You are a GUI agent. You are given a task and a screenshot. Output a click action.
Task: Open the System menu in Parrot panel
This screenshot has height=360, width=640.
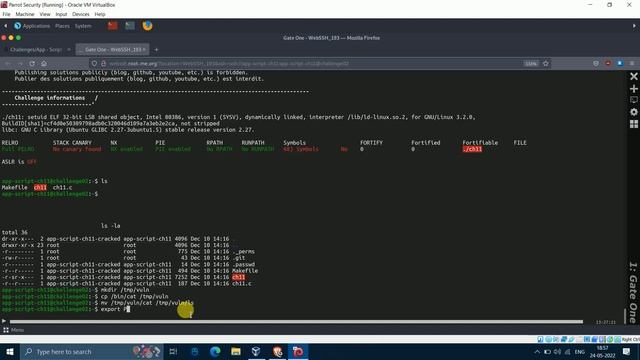[83, 26]
